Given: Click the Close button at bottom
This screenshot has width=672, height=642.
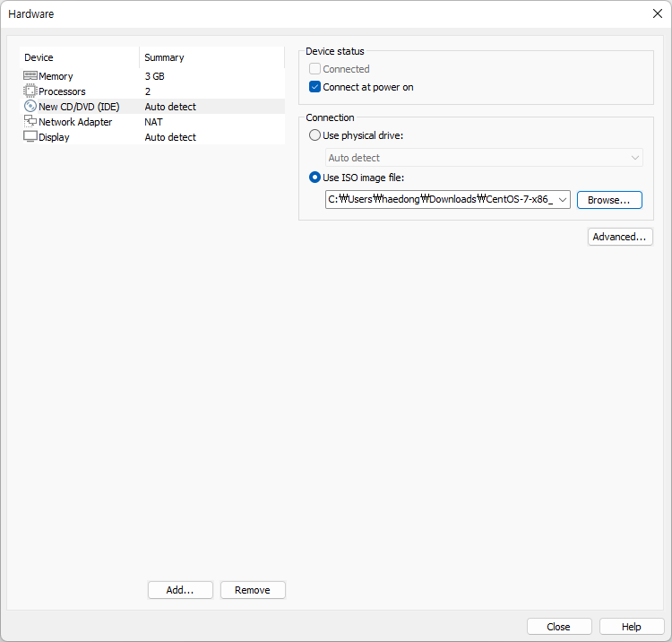Looking at the screenshot, I should click(x=559, y=627).
